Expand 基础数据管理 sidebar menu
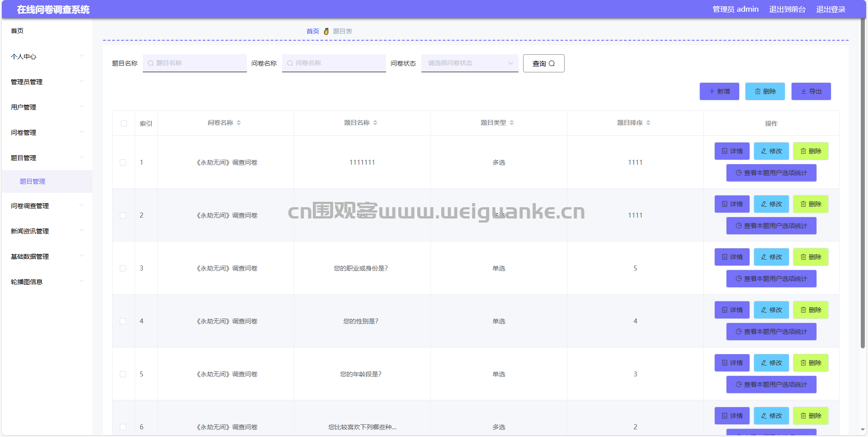 coord(47,256)
